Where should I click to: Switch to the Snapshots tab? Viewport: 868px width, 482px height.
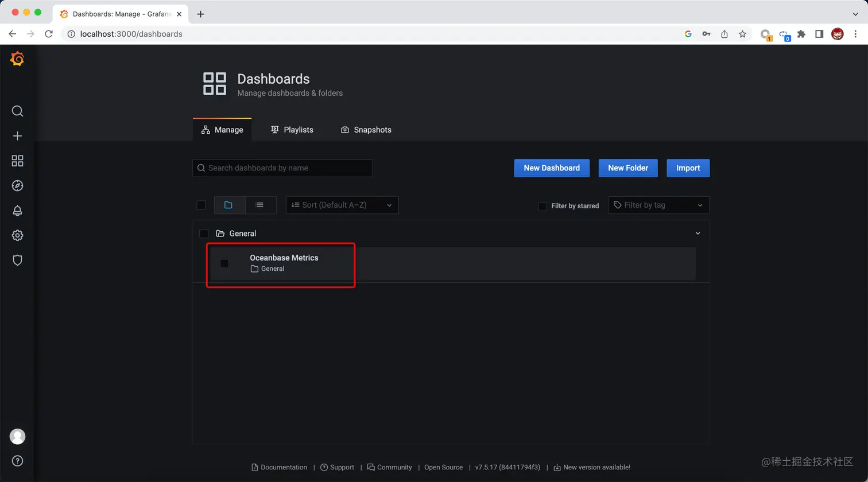[x=366, y=130]
